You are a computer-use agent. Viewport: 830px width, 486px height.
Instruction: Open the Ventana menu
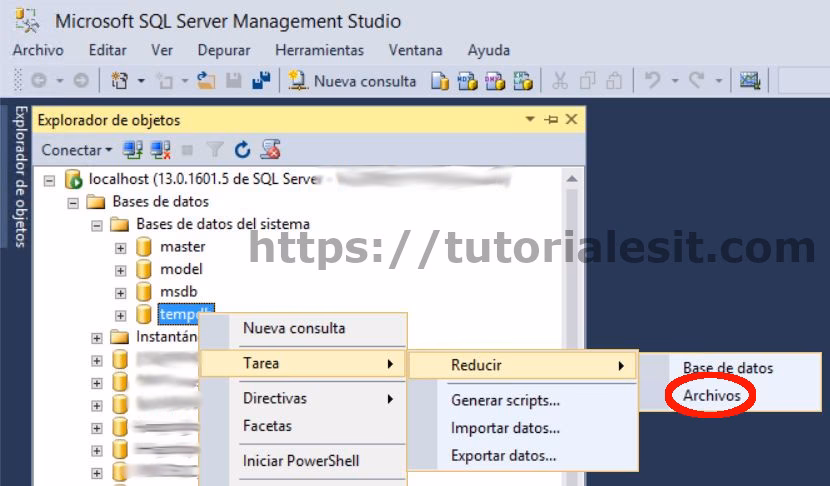click(416, 50)
